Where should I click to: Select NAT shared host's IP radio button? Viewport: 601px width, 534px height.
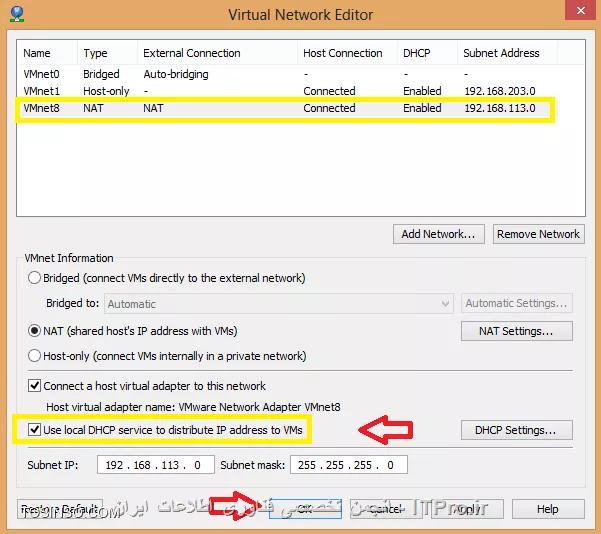(x=34, y=330)
